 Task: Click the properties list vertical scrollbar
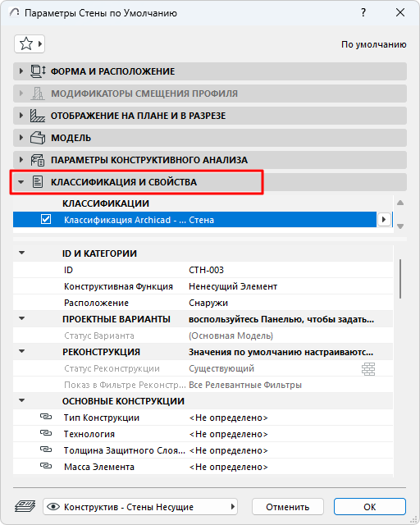(x=400, y=279)
